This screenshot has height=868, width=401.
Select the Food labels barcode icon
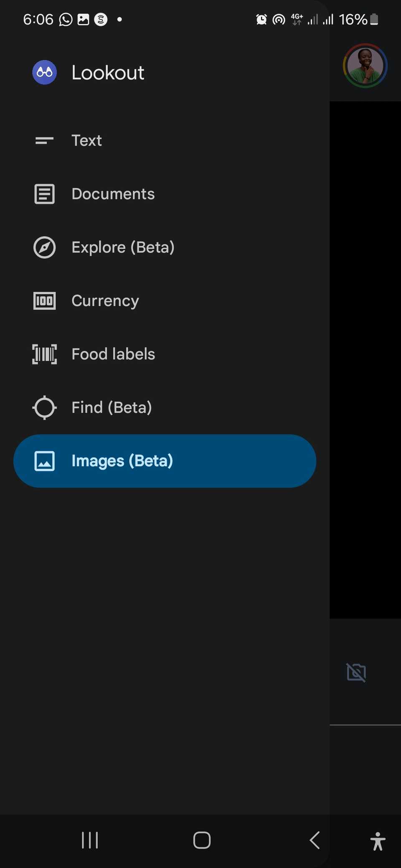(x=44, y=354)
